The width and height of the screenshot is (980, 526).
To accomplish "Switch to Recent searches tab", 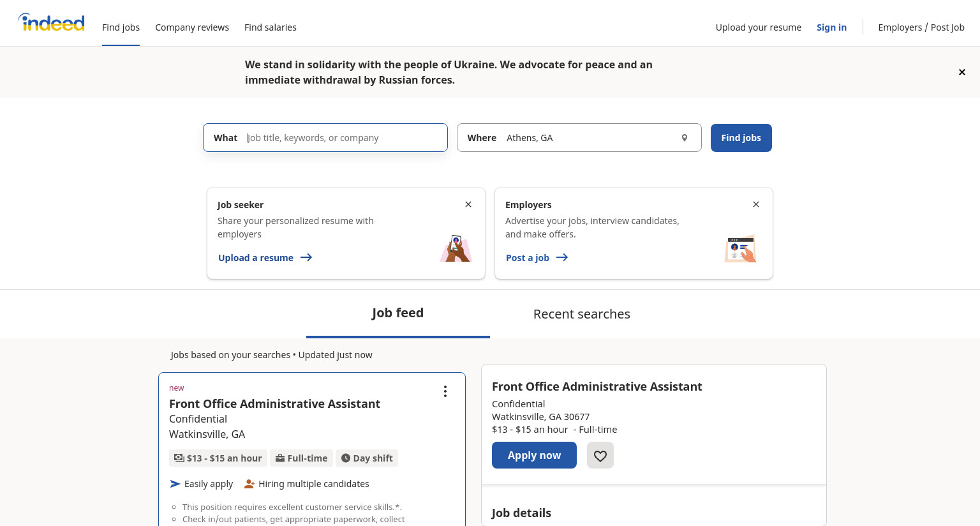I will click(582, 314).
